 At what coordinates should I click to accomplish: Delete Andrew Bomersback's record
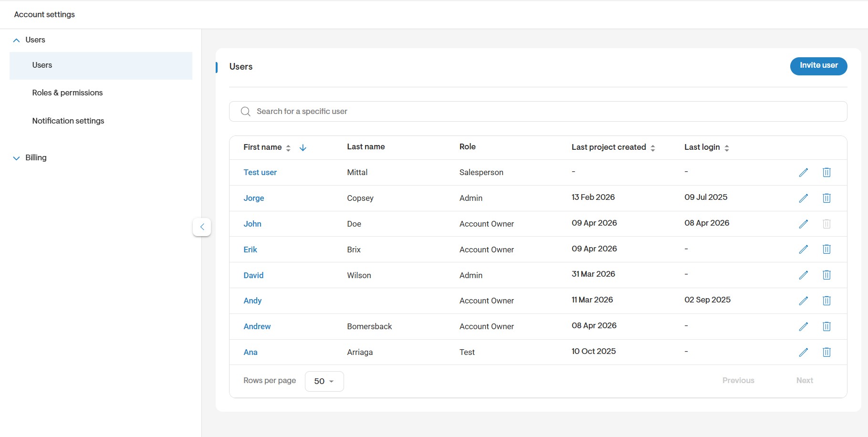[826, 326]
